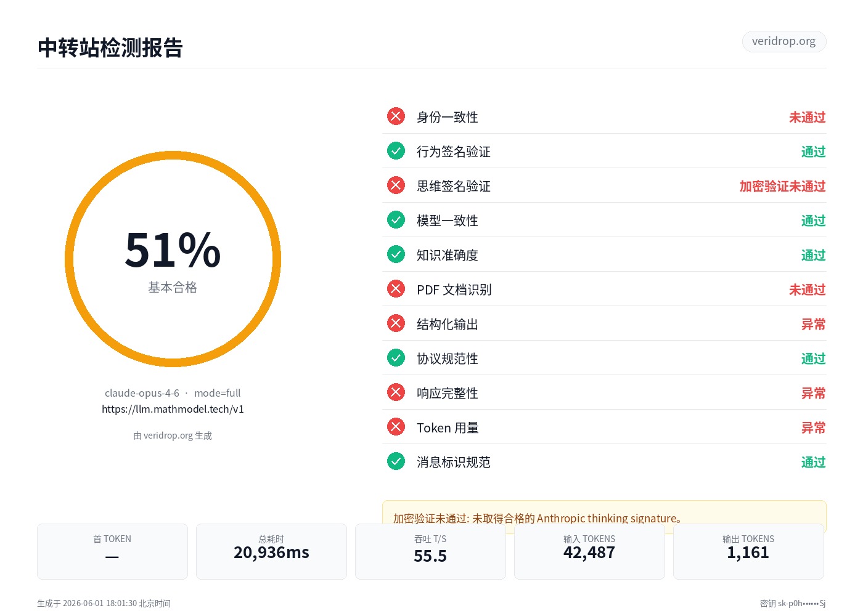
Task: Select the 输入 TOKENS 42,487 card
Action: (x=589, y=551)
